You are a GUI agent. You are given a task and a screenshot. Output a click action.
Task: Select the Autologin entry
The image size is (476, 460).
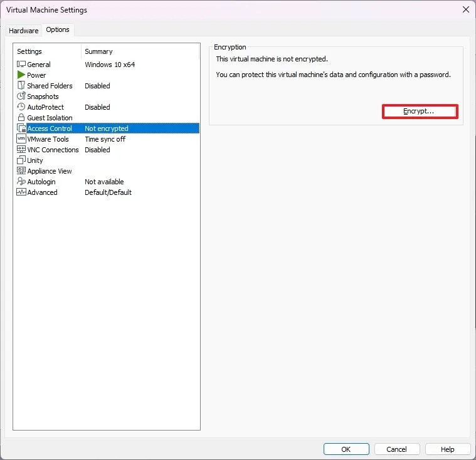[41, 182]
